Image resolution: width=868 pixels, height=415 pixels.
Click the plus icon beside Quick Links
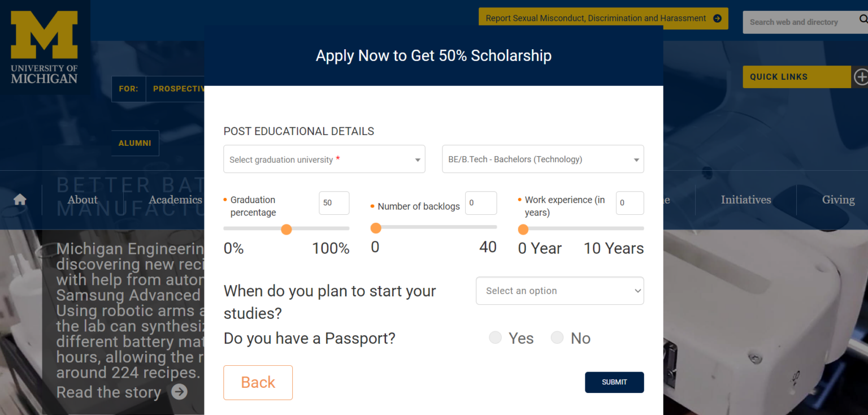click(x=861, y=77)
